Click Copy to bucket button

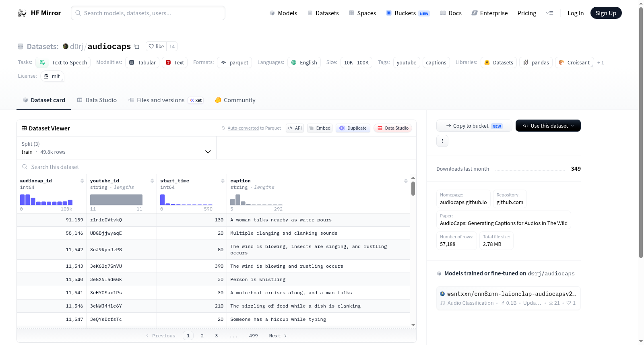click(x=474, y=126)
